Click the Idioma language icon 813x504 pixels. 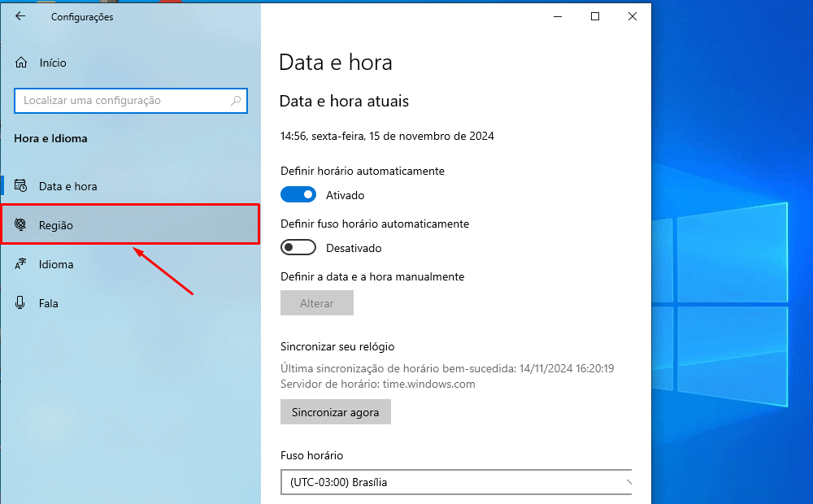point(22,264)
